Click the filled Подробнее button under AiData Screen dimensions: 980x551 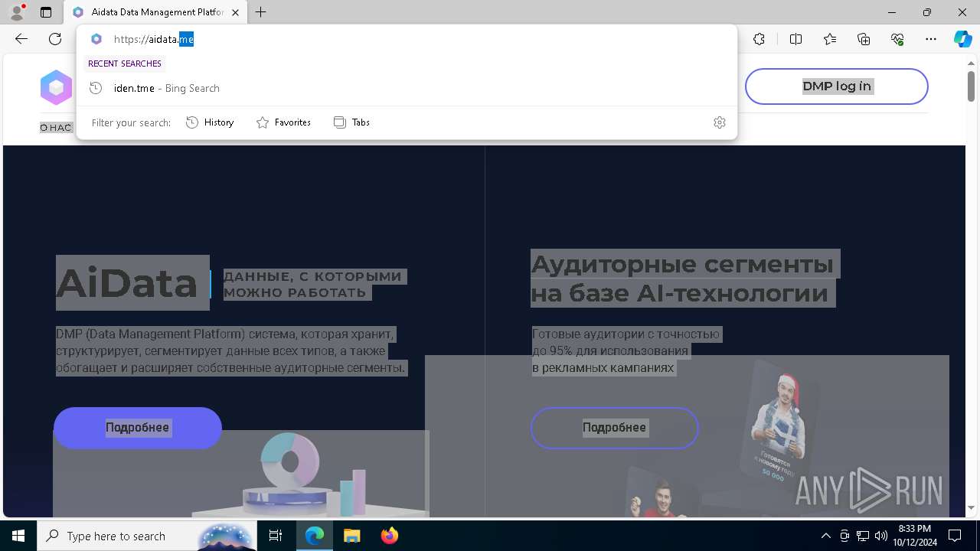138,428
